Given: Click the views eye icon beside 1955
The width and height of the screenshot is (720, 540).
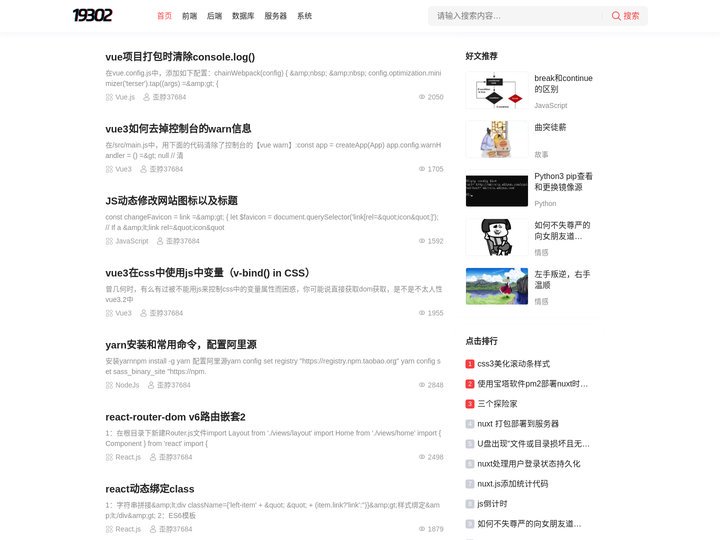Looking at the screenshot, I should point(422,313).
